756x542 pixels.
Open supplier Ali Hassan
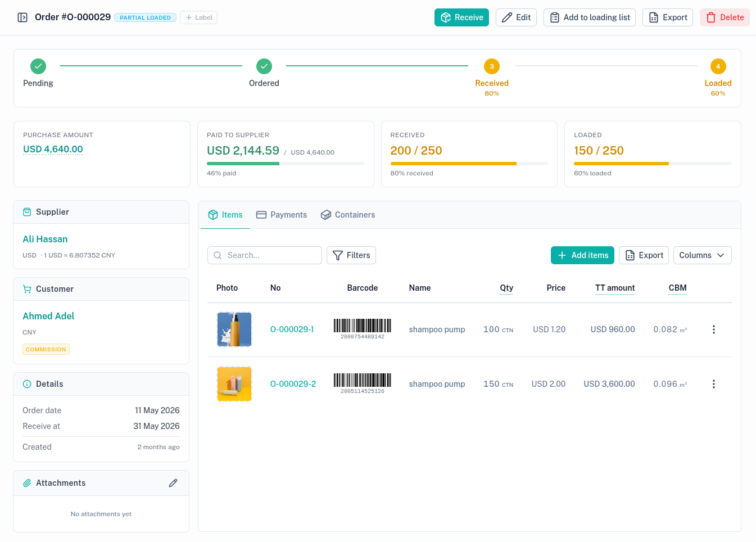[45, 239]
